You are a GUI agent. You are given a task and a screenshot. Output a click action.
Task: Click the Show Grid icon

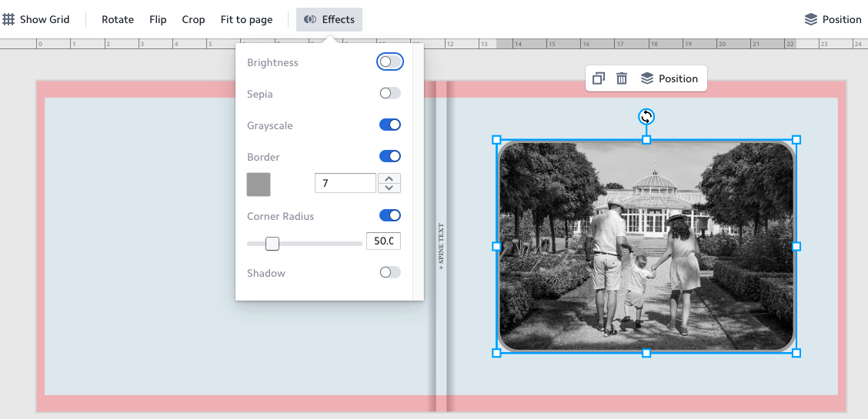(x=8, y=19)
